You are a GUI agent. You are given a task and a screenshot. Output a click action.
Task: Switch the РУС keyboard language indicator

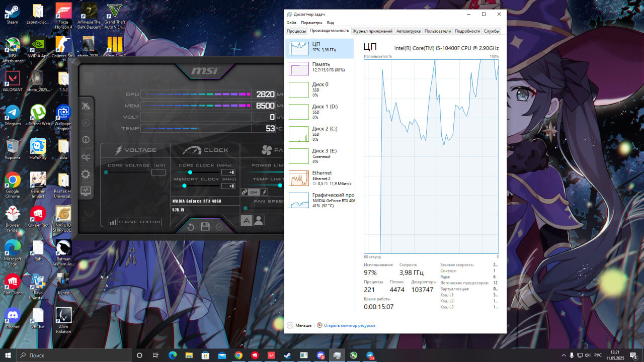(x=598, y=355)
